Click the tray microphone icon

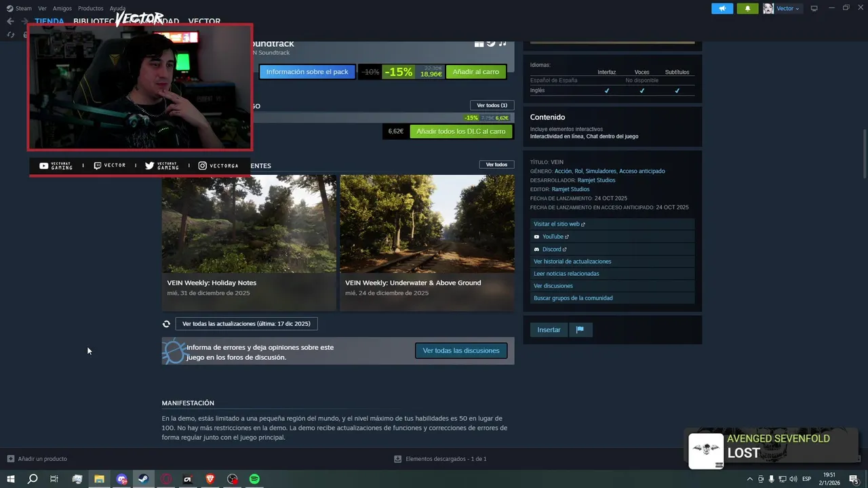click(771, 479)
